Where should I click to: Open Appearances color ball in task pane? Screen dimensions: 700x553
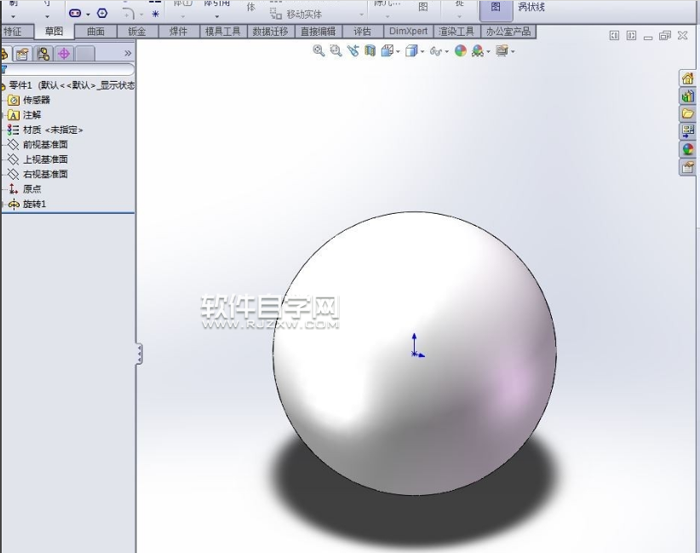(x=688, y=149)
